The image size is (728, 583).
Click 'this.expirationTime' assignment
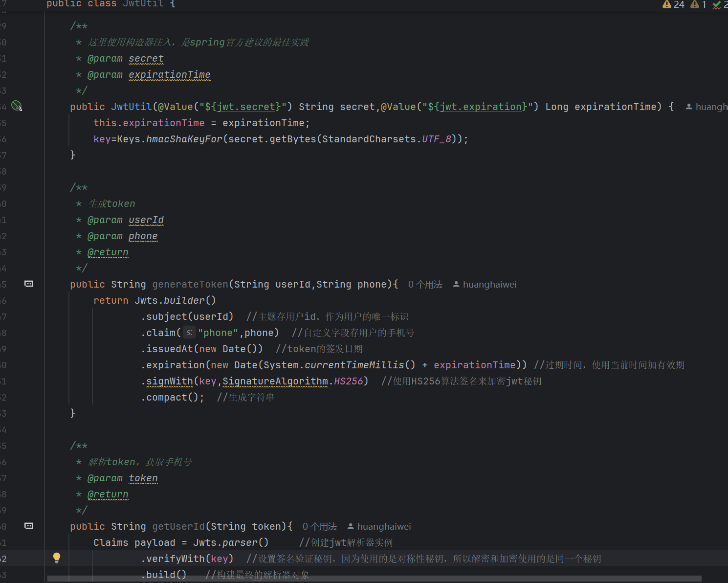click(149, 123)
